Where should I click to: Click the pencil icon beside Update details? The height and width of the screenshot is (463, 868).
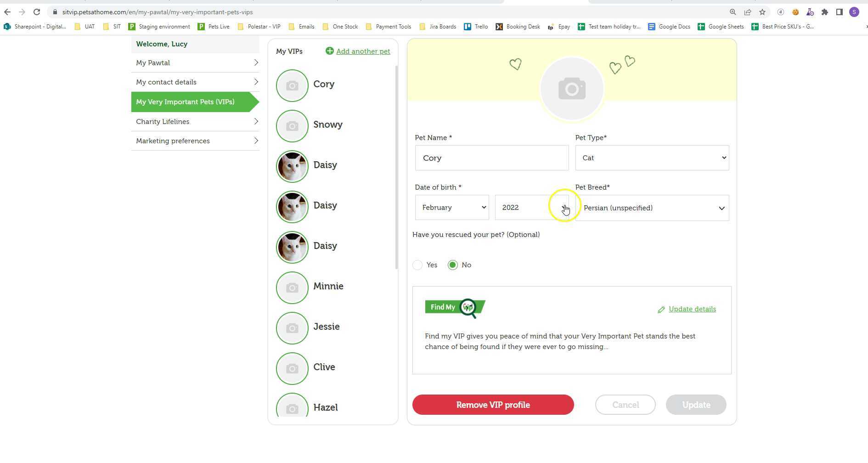661,309
